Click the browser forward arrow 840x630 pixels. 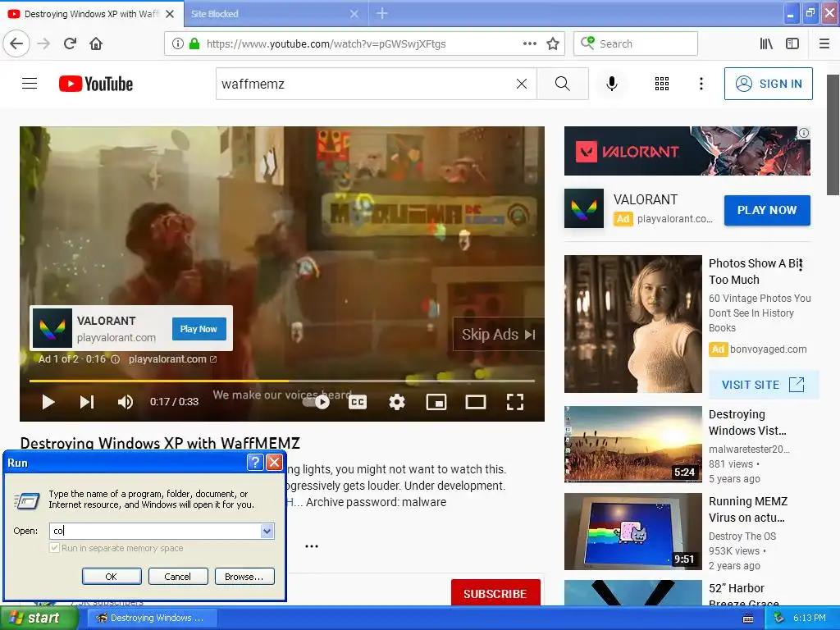click(x=43, y=43)
